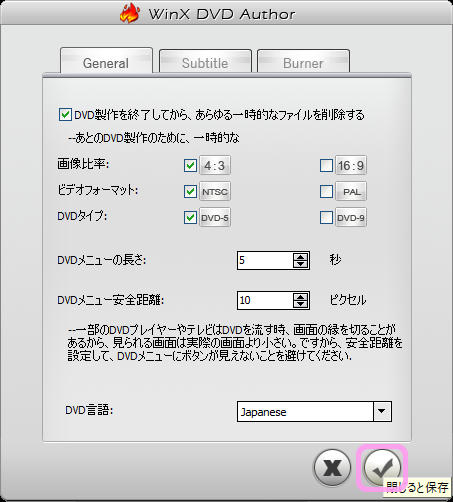Check the NTSC video format checkbox

[x=190, y=191]
